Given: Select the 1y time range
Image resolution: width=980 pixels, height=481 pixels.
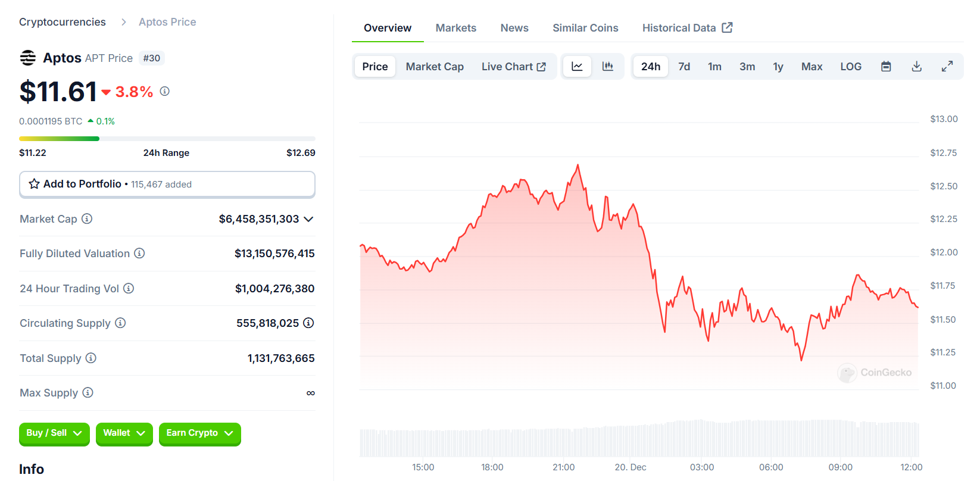Looking at the screenshot, I should tap(778, 67).
